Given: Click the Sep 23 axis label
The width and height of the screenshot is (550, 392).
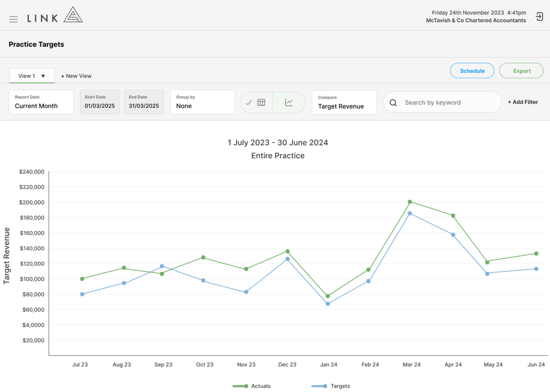Looking at the screenshot, I should [x=163, y=365].
